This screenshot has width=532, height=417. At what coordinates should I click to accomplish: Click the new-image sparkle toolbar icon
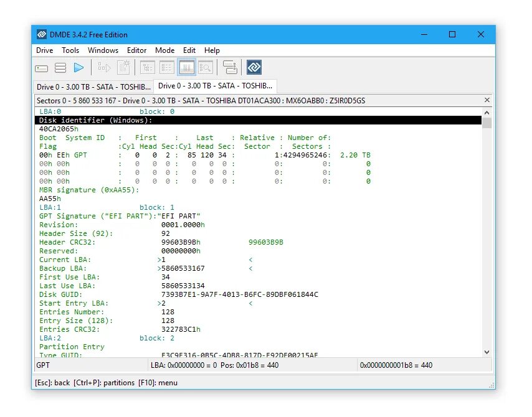(x=123, y=67)
